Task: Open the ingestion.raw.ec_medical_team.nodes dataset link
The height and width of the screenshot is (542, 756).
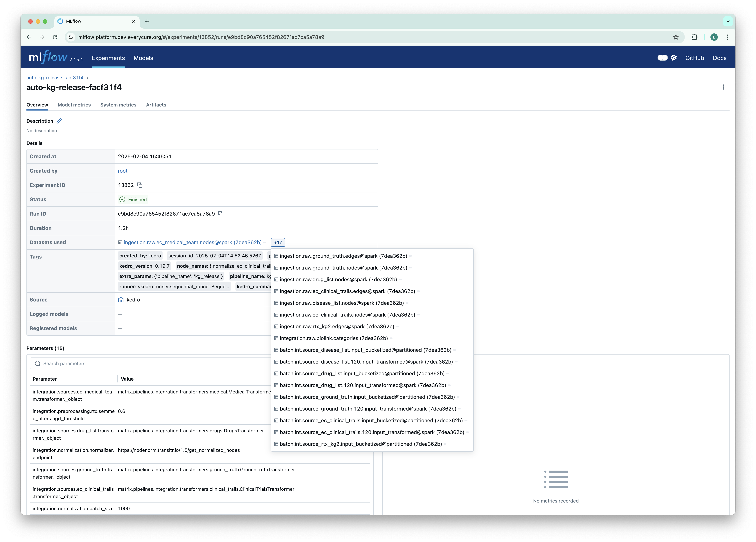Action: (x=192, y=243)
